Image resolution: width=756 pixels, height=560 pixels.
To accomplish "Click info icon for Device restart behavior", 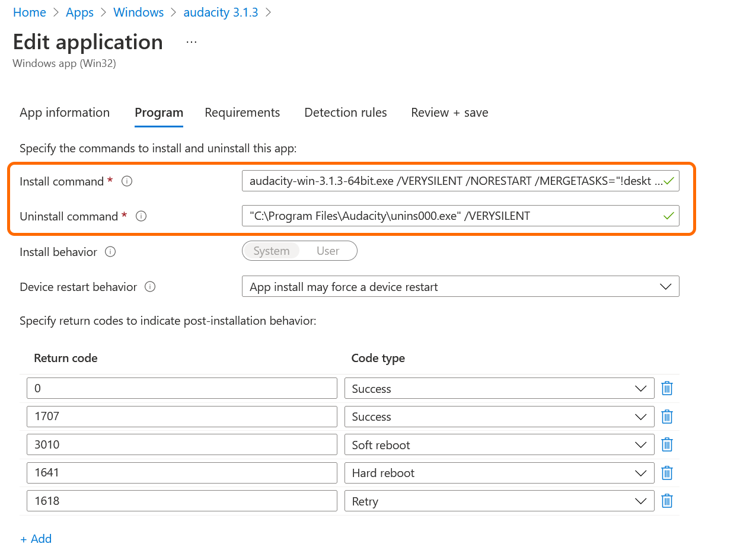I will (x=150, y=287).
